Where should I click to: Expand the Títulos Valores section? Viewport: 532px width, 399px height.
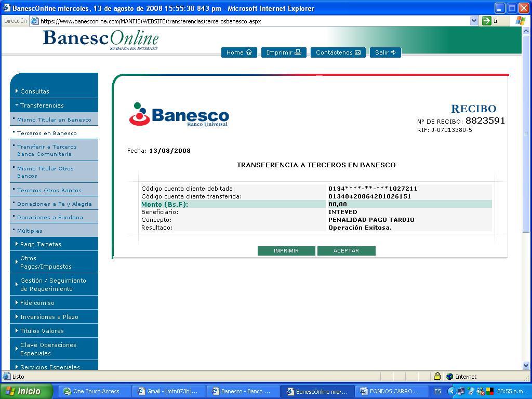[x=54, y=331]
